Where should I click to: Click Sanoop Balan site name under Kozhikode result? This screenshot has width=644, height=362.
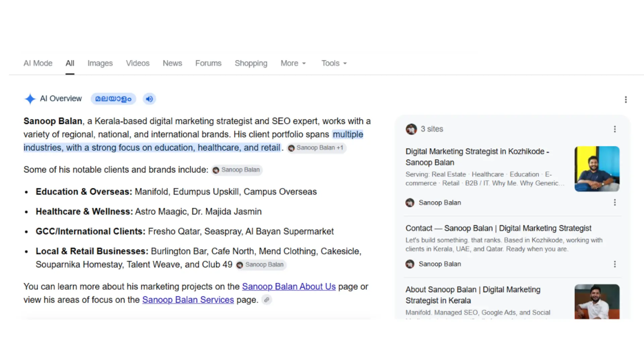click(440, 202)
